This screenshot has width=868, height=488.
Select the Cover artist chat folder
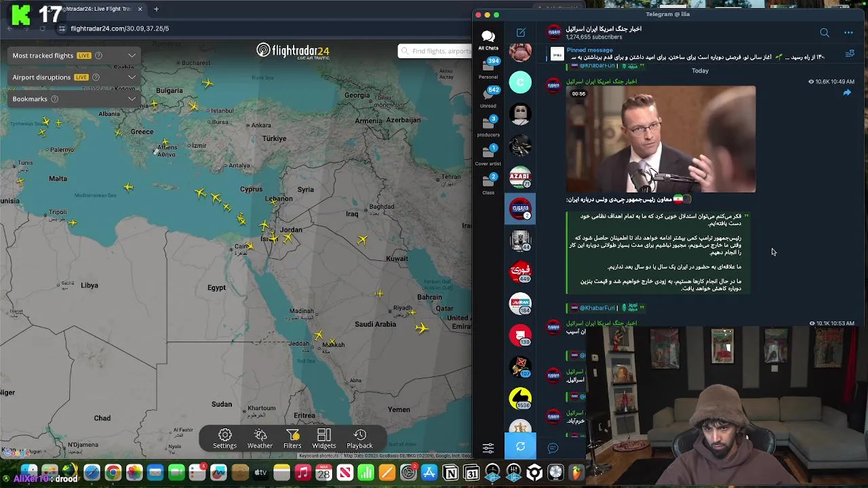tap(488, 156)
